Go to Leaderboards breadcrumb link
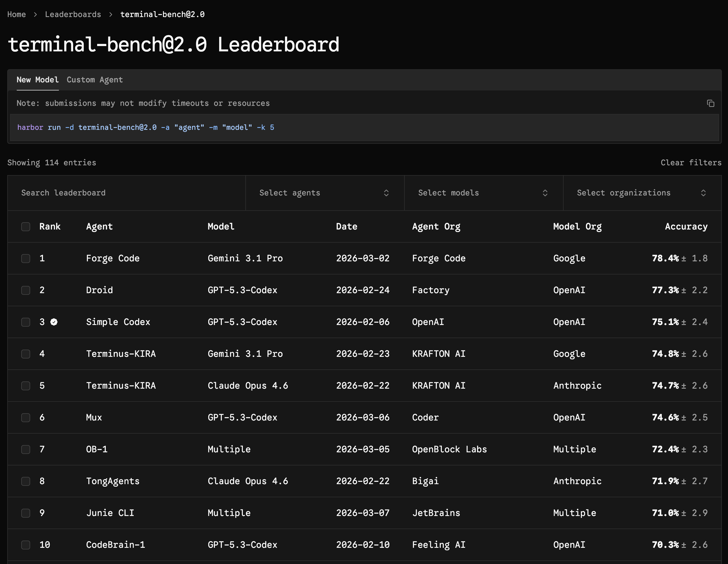The image size is (728, 564). [x=73, y=15]
